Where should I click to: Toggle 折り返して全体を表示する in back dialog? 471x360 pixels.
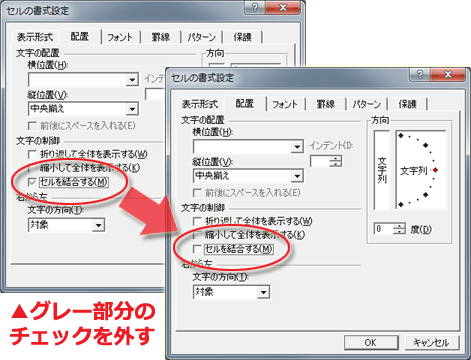tap(32, 154)
